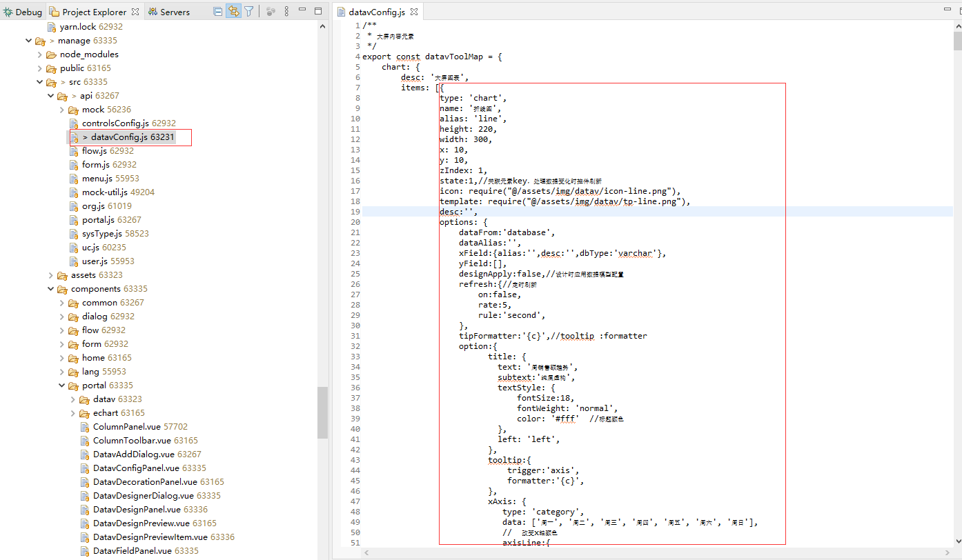Screen dimensions: 962x560
Task: Close the Project Explorer view tab
Action: (135, 12)
